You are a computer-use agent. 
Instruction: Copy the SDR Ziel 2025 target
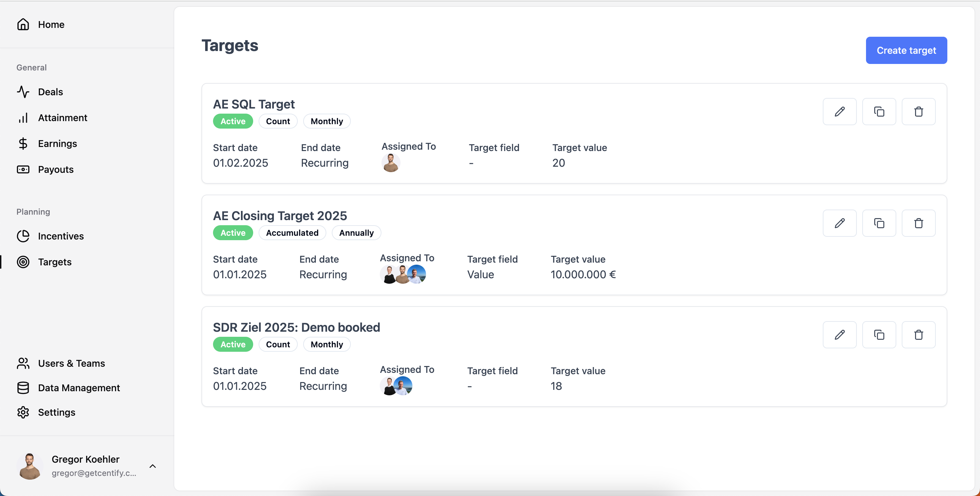pos(879,335)
